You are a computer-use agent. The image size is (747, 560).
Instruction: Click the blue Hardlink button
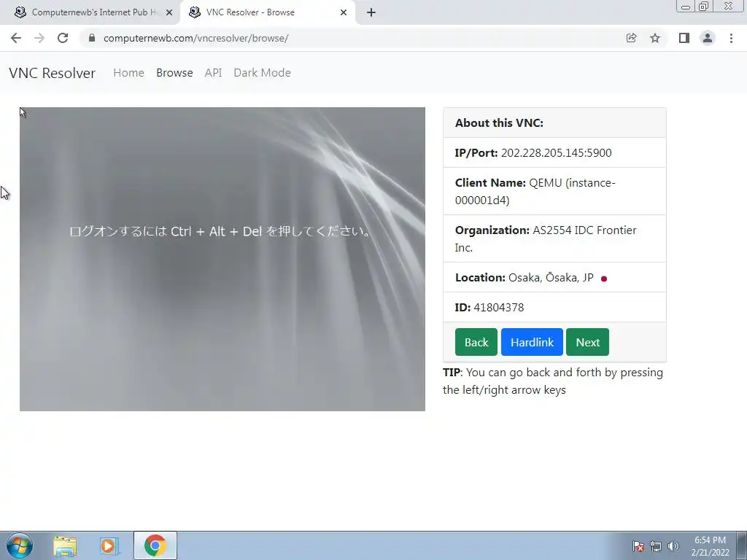coord(532,342)
